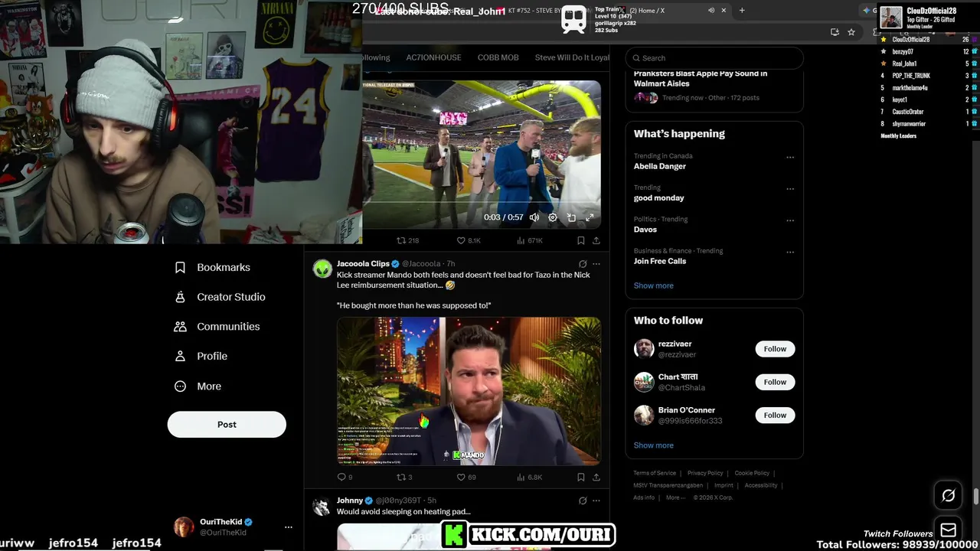Reply to the Jacooola Clips tweet

345,477
